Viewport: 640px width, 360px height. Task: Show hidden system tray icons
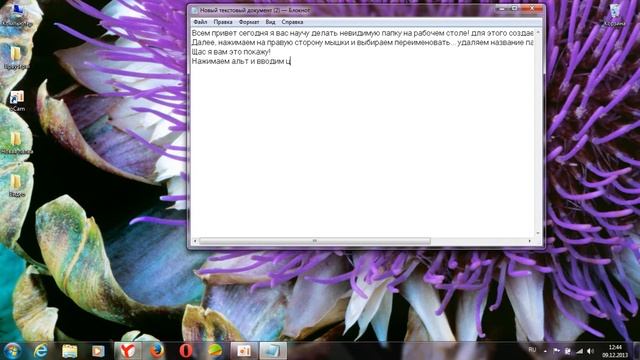(545, 351)
